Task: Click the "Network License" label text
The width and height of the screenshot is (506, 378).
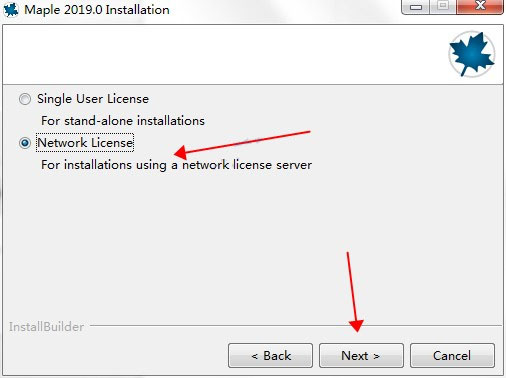Action: [85, 143]
